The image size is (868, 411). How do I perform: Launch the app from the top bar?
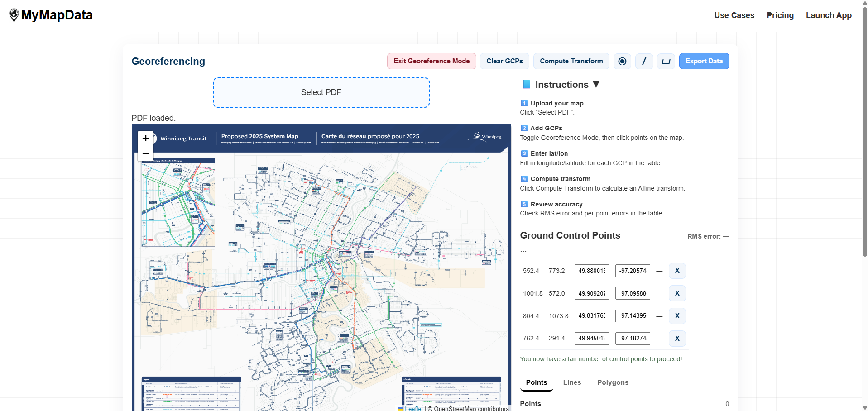pos(829,15)
